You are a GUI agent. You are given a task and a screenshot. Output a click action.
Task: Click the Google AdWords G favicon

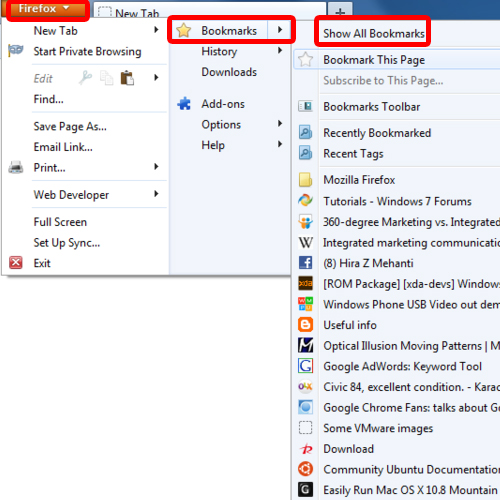click(305, 366)
